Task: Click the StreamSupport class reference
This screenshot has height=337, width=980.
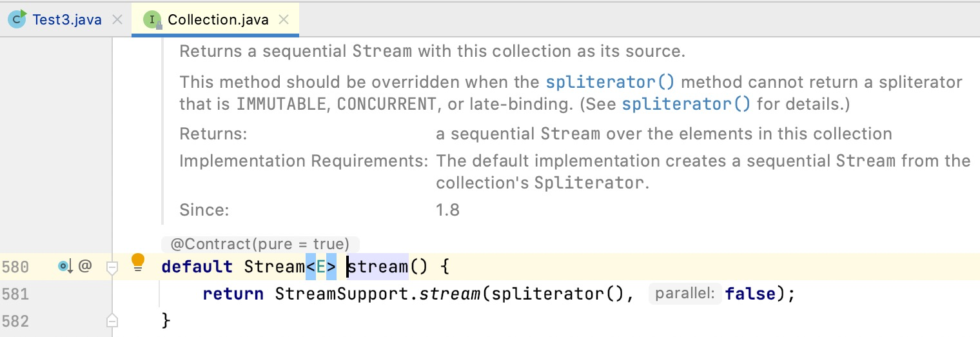Action: [x=343, y=294]
